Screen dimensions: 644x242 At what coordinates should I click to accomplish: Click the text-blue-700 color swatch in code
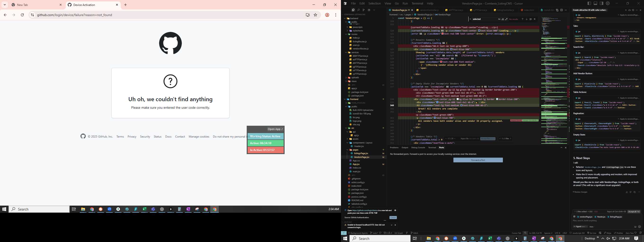[435, 118]
